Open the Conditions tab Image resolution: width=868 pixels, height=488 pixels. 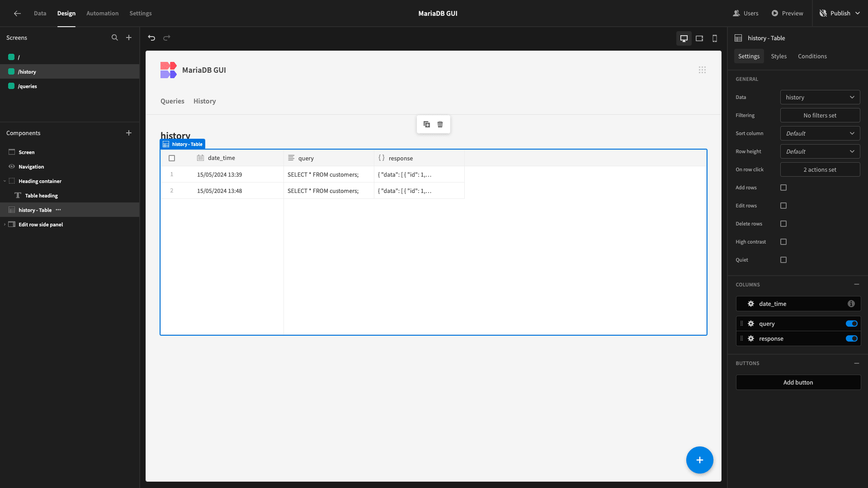(812, 56)
